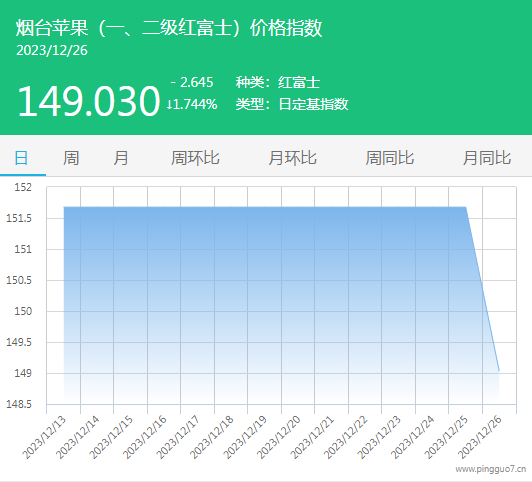Click the 2023/12/16 x-axis date label
This screenshot has height=482, width=532.
click(x=145, y=438)
